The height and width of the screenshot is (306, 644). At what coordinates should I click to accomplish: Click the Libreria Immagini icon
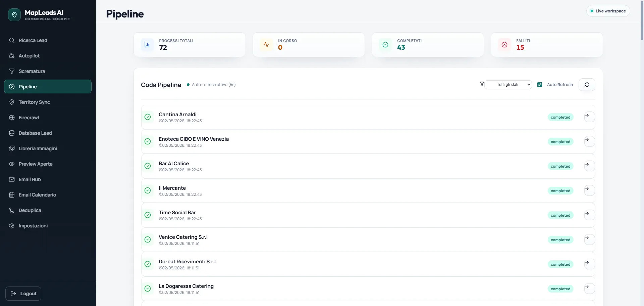[12, 148]
